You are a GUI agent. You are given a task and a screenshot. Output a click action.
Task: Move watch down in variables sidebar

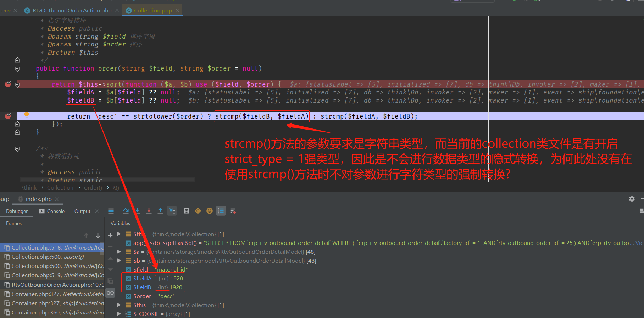click(x=110, y=270)
